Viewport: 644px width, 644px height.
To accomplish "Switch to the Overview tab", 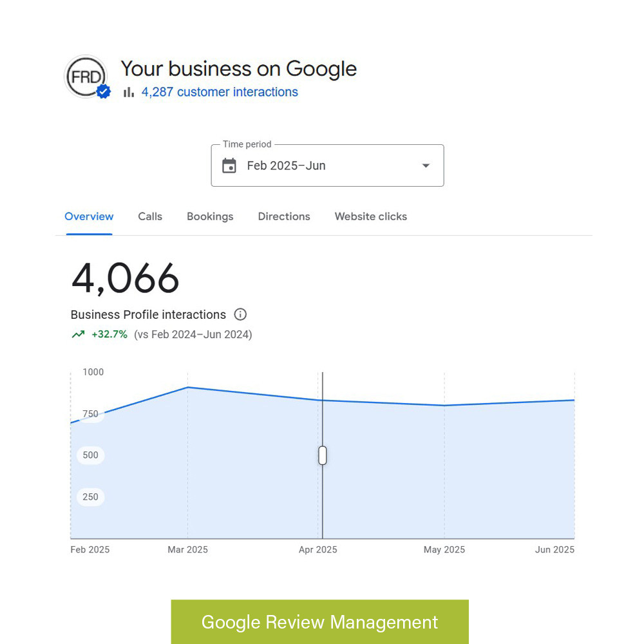I will [x=89, y=216].
